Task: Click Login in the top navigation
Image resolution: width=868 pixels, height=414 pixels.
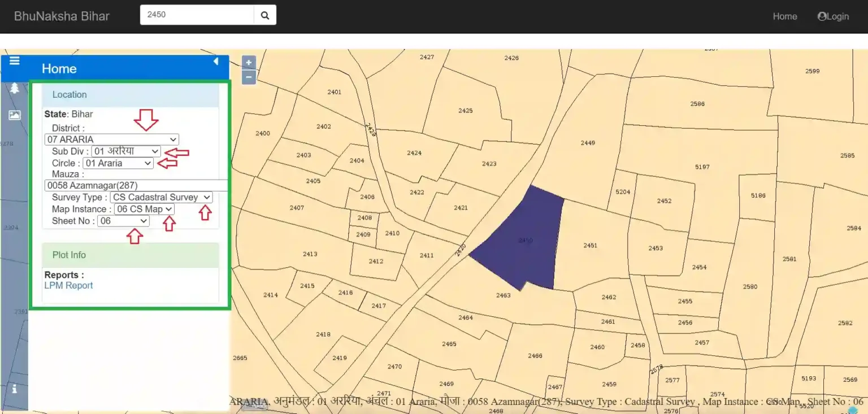Action: coord(833,16)
